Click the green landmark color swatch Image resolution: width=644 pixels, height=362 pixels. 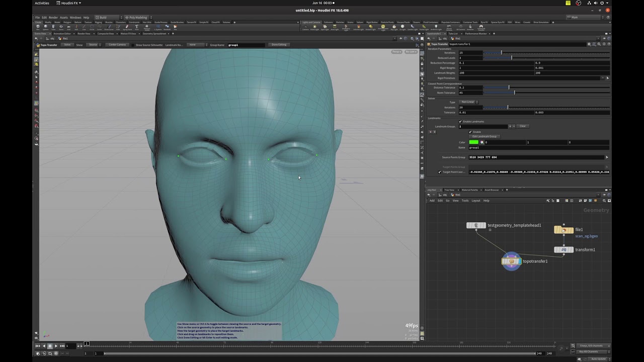(473, 142)
